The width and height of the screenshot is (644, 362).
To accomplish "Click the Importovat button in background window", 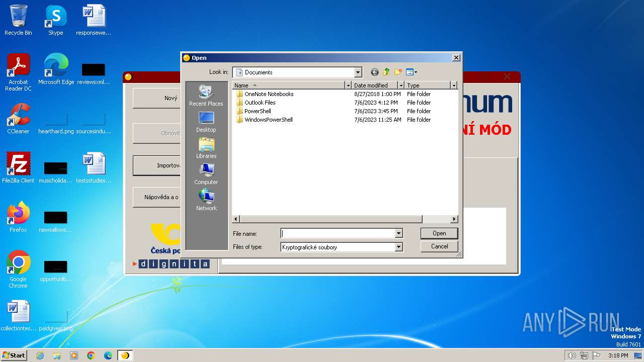I will click(x=157, y=165).
